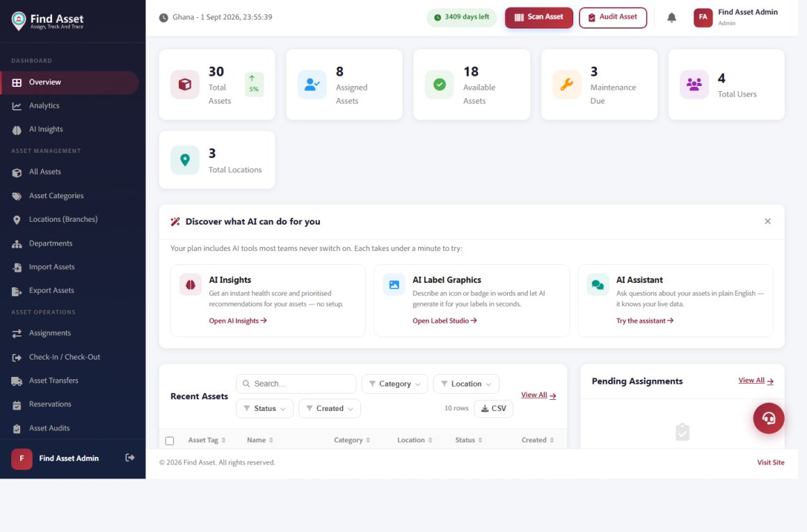Click the blue Assigned Assets user icon

point(312,84)
